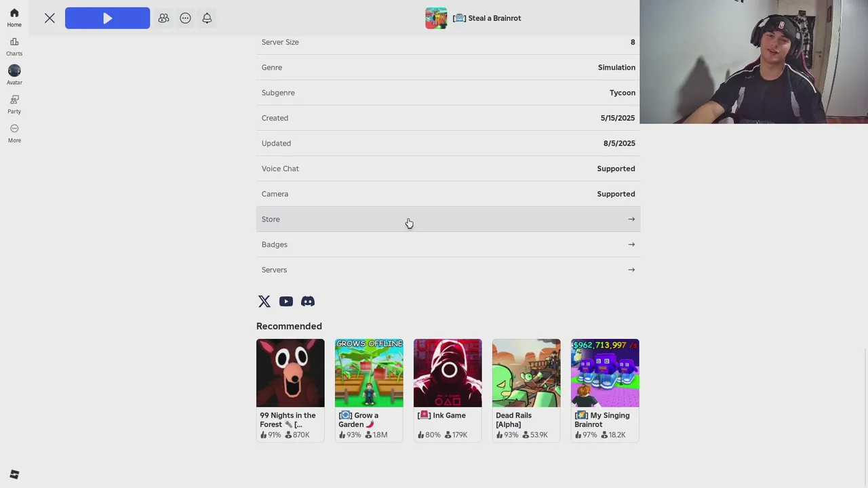Viewport: 868px width, 488px height.
Task: Open the X social link
Action: (x=264, y=302)
